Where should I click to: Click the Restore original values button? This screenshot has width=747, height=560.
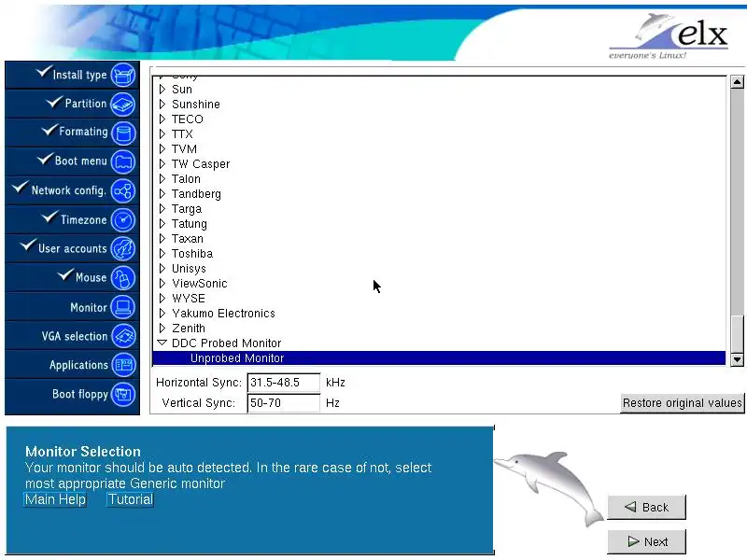coord(682,403)
